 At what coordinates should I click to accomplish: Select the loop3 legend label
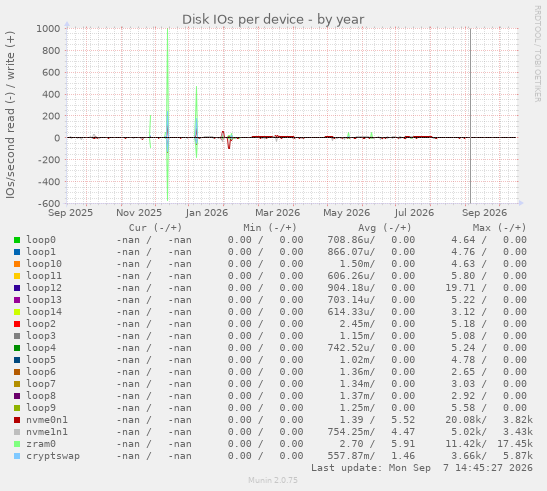click(x=41, y=336)
